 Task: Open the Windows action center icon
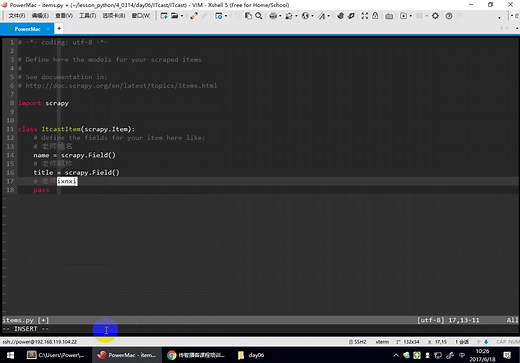tap(507, 355)
